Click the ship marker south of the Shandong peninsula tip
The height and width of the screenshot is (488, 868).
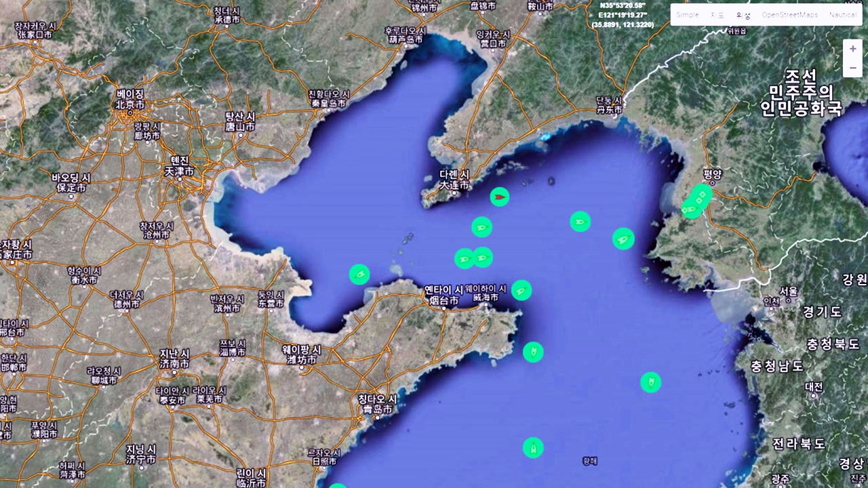pyautogui.click(x=533, y=352)
